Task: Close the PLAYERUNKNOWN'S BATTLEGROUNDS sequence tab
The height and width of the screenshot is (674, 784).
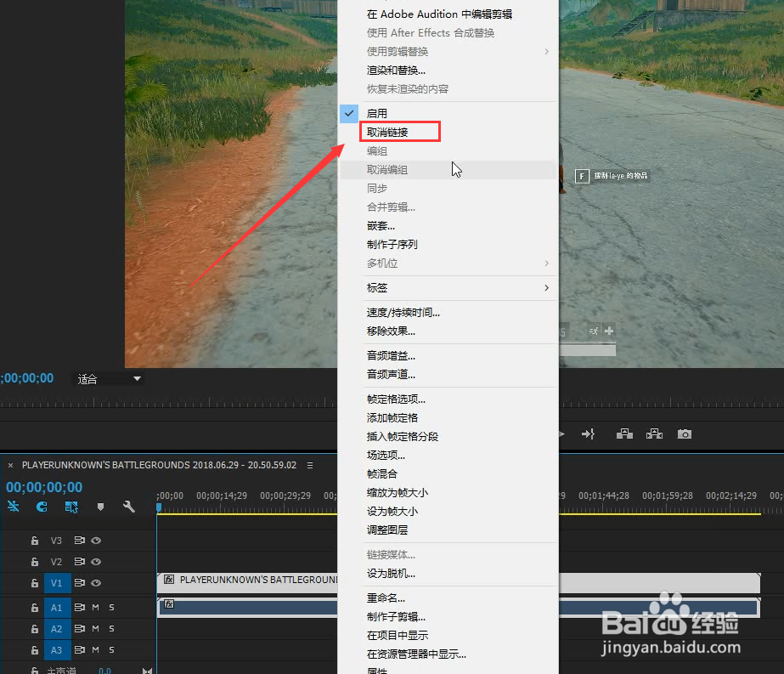Action: (10, 466)
